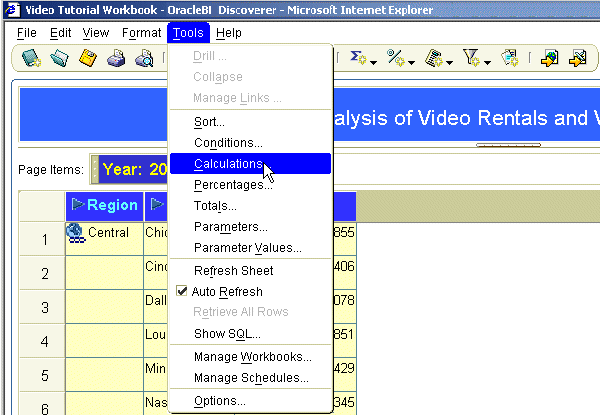This screenshot has height=415, width=600.
Task: Open Parameters... menu entry
Action: pos(250,227)
